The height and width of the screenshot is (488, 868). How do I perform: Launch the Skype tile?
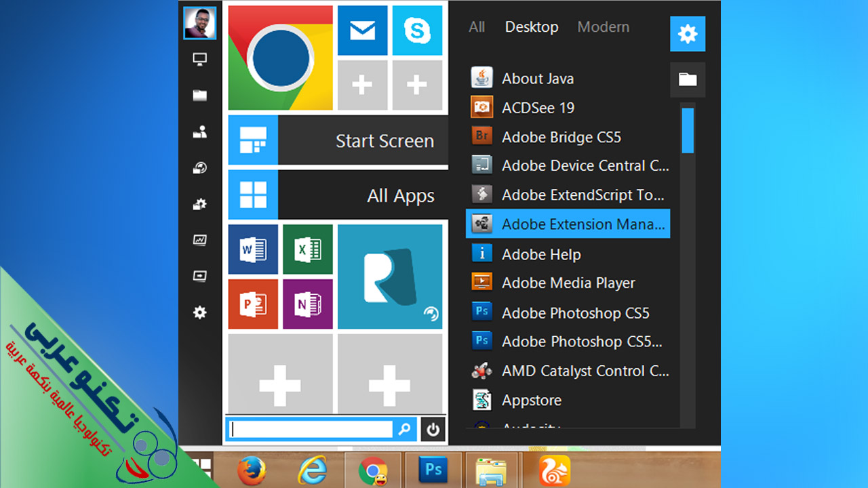click(x=416, y=31)
